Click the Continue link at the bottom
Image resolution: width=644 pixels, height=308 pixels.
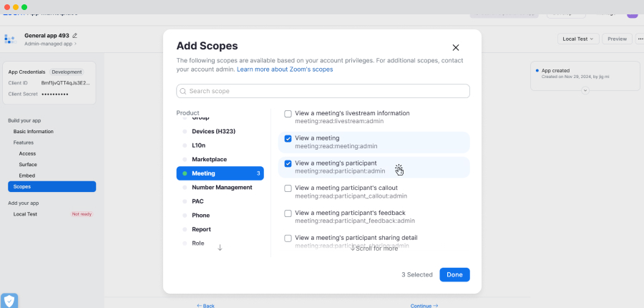click(424, 306)
